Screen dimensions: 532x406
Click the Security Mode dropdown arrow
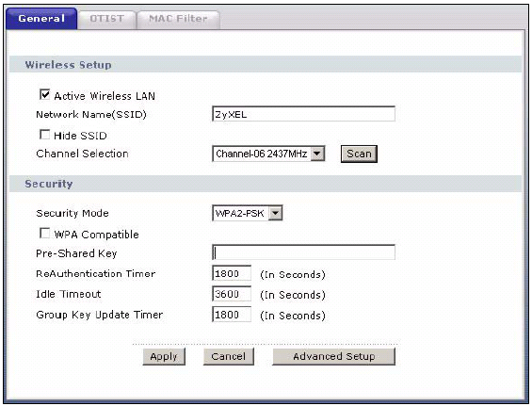(275, 213)
